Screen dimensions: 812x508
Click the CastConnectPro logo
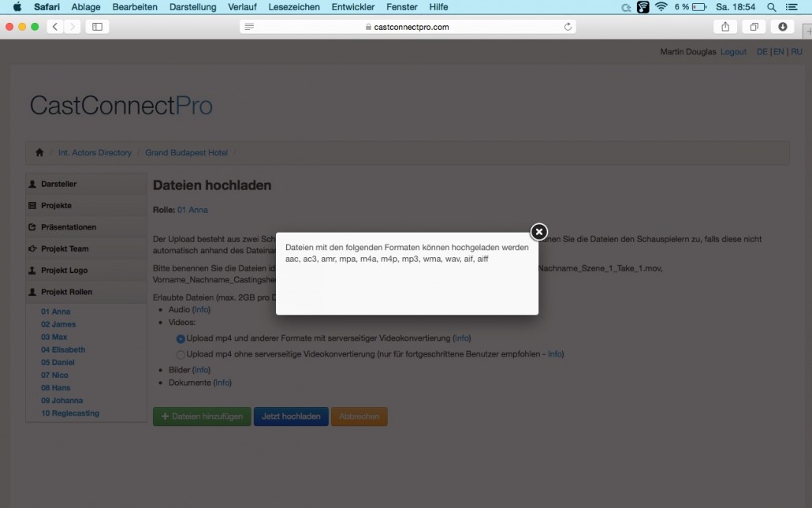coord(121,105)
